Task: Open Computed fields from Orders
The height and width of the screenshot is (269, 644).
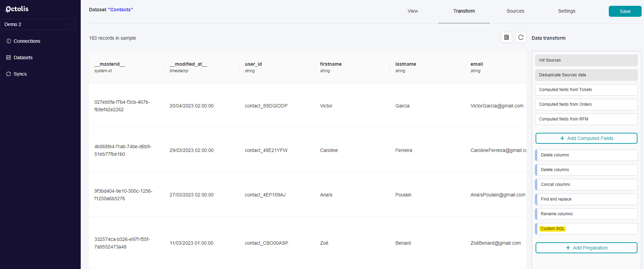Action: pyautogui.click(x=587, y=104)
